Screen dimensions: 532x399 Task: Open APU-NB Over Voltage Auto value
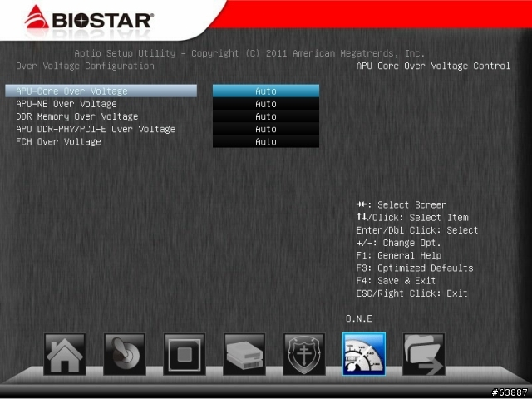click(266, 103)
